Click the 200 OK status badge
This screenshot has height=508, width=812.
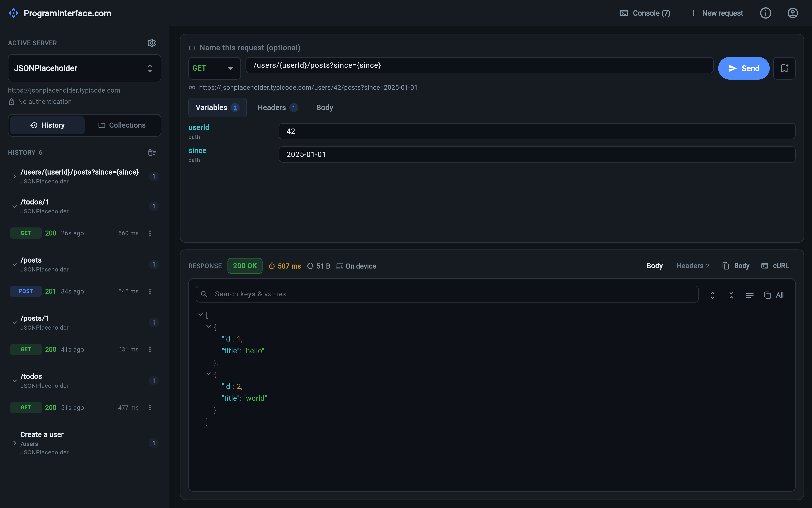pyautogui.click(x=245, y=266)
